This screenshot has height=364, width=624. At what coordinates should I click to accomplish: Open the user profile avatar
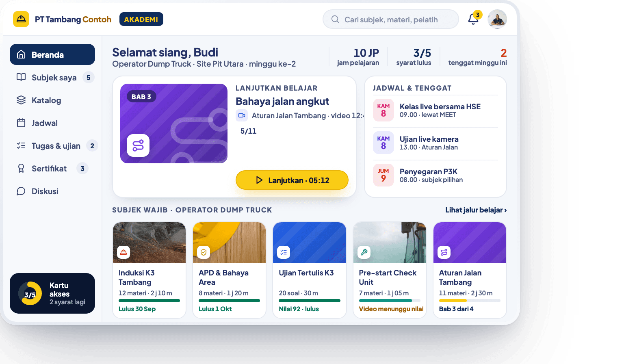point(497,19)
